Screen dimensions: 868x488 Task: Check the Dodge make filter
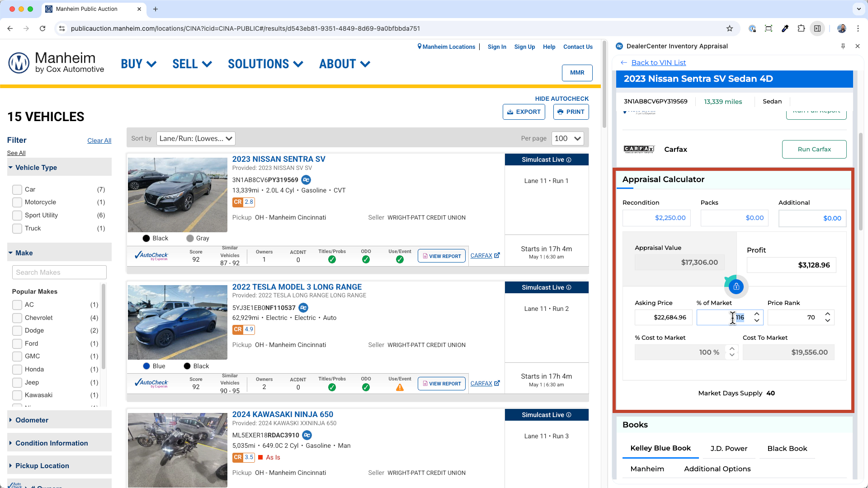click(17, 331)
